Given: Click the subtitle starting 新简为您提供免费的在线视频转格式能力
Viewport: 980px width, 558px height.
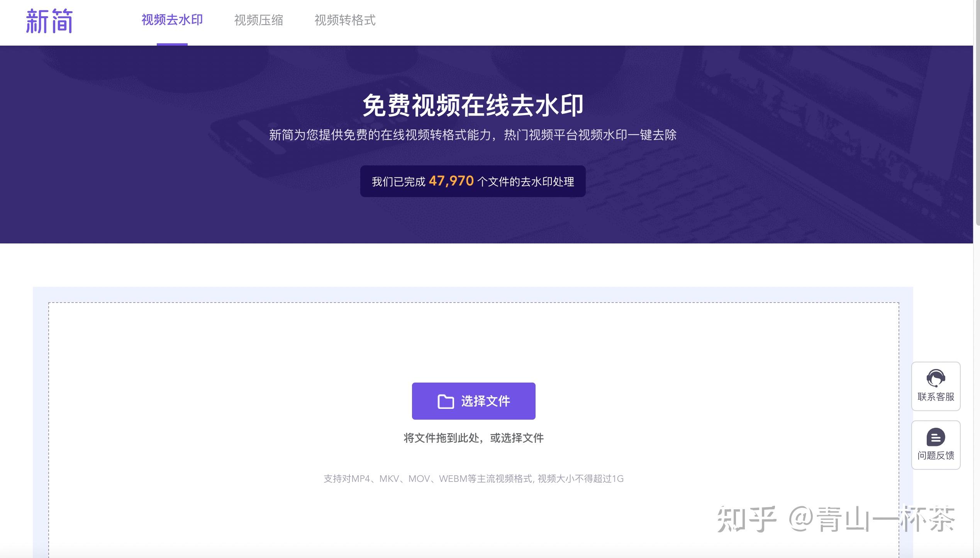Looking at the screenshot, I should (473, 135).
